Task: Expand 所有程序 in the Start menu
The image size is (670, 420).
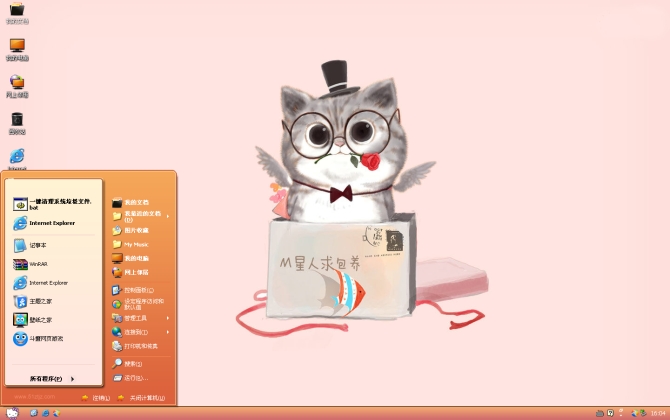Action: [x=52, y=379]
